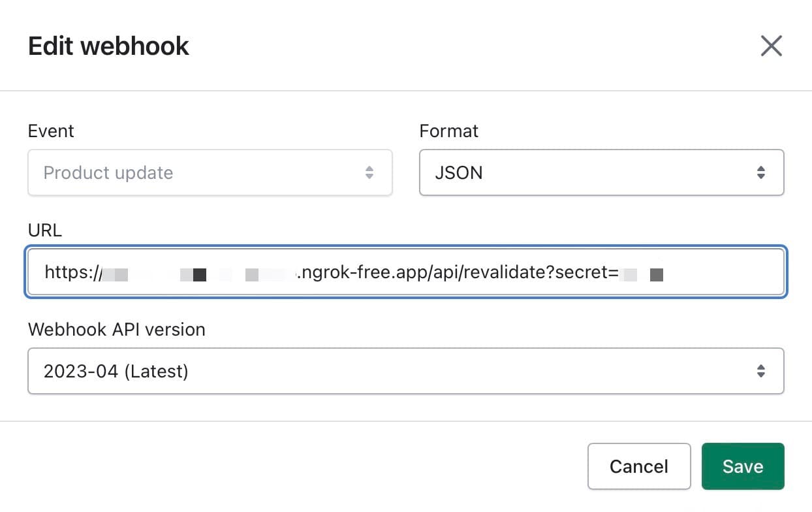Open the Event dropdown showing Product update

(x=209, y=172)
